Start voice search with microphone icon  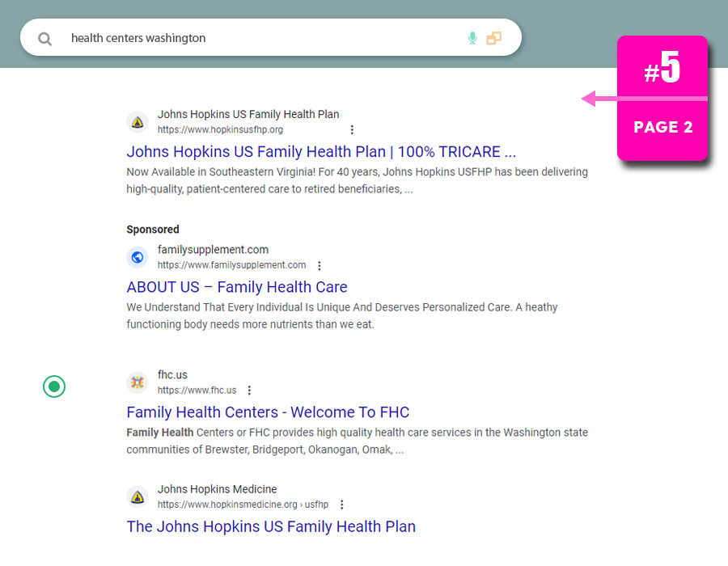point(472,38)
